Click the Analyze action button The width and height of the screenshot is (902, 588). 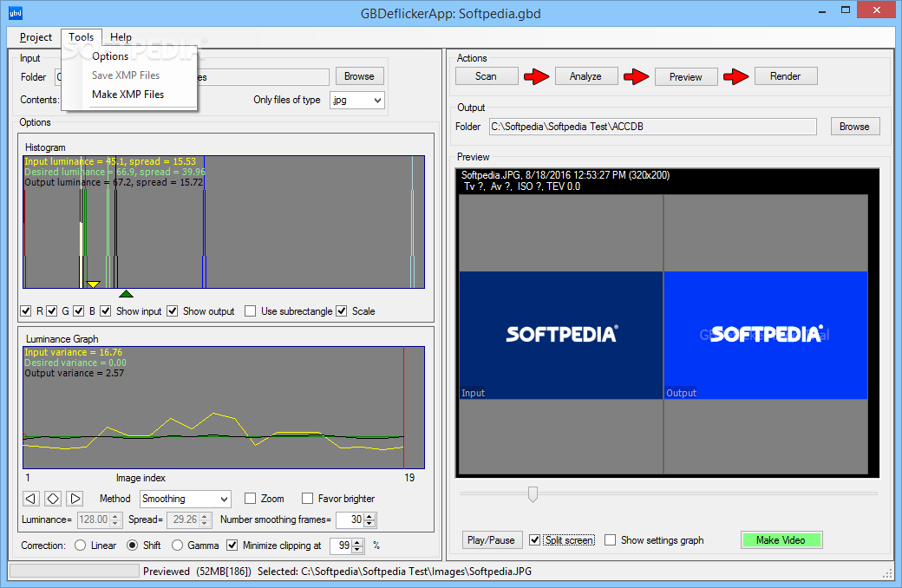[x=585, y=76]
